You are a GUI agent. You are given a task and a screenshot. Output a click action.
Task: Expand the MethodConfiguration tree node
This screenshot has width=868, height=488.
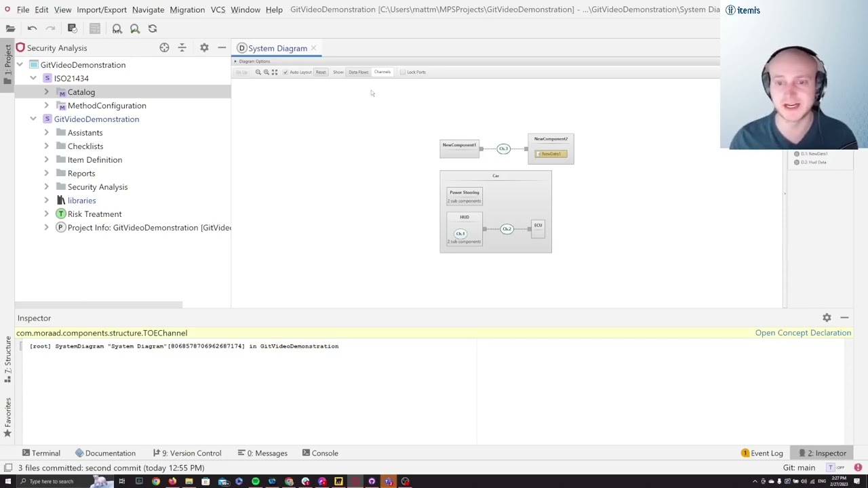(x=46, y=105)
